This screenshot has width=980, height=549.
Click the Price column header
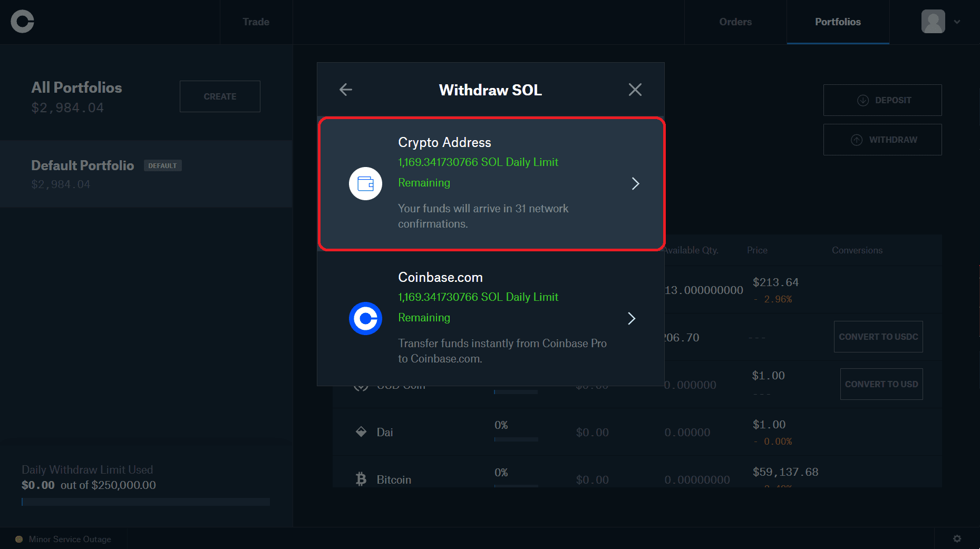[757, 250]
